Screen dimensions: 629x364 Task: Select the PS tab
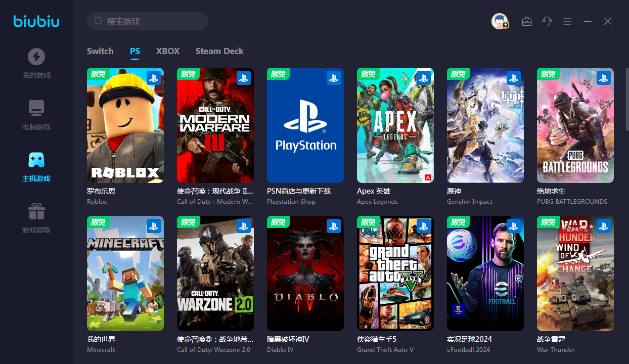click(135, 51)
